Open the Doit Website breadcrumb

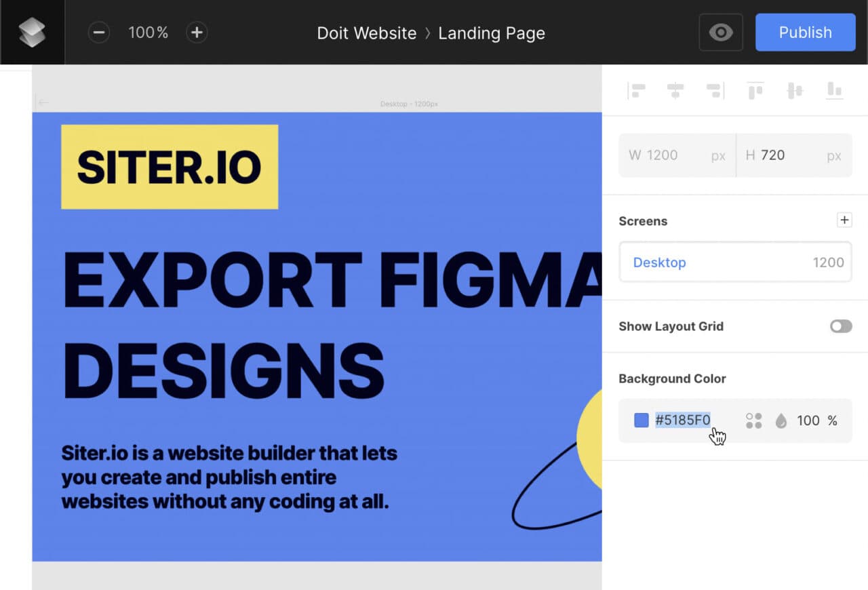coord(366,33)
